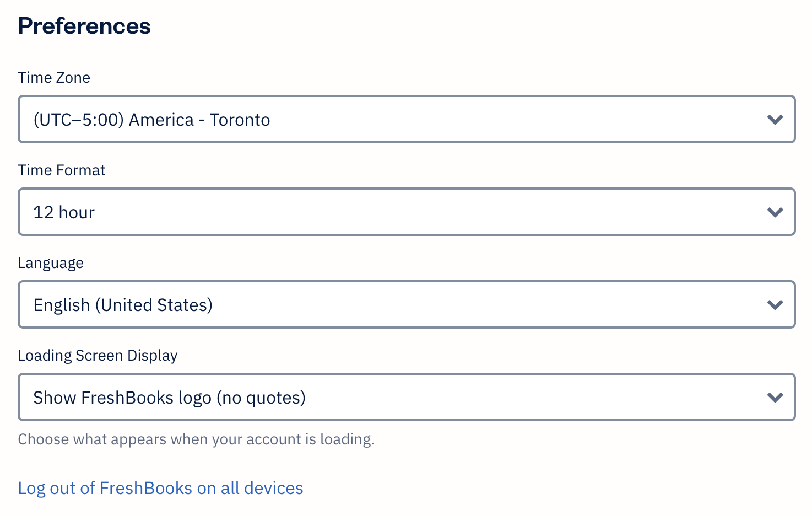The height and width of the screenshot is (515, 812).
Task: Click the selected "12 hour" value
Action: [64, 212]
